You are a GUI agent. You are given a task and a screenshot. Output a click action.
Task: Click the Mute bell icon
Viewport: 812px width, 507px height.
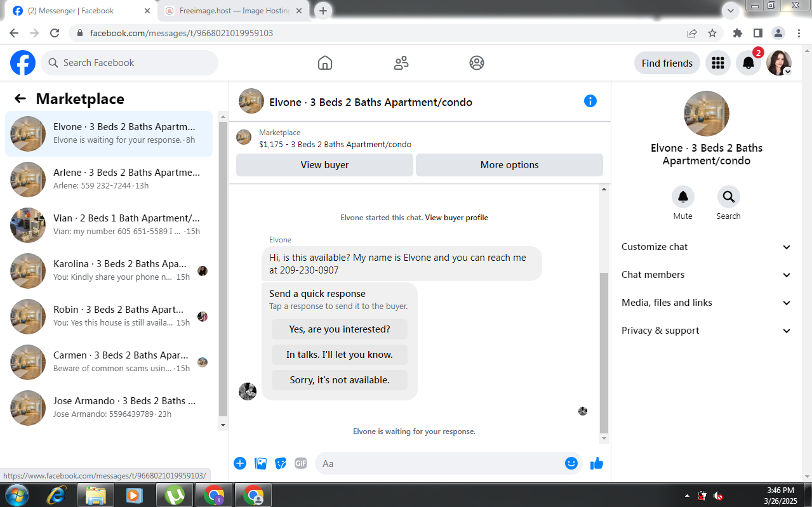pyautogui.click(x=683, y=197)
